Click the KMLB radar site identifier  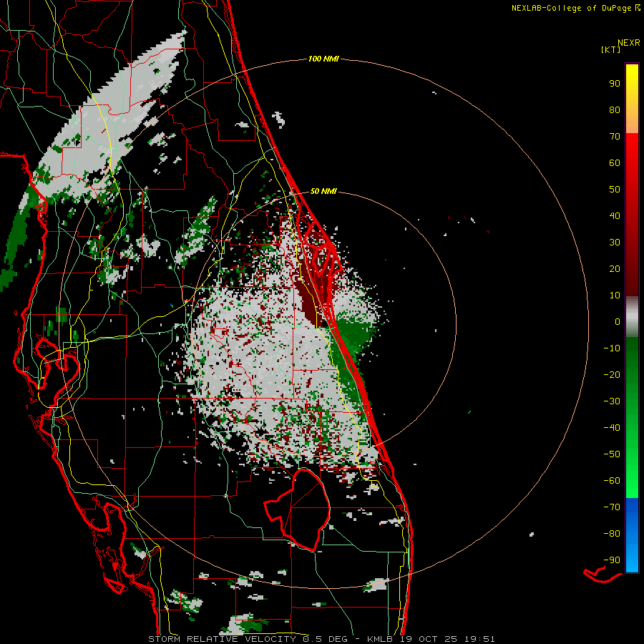coord(380,639)
